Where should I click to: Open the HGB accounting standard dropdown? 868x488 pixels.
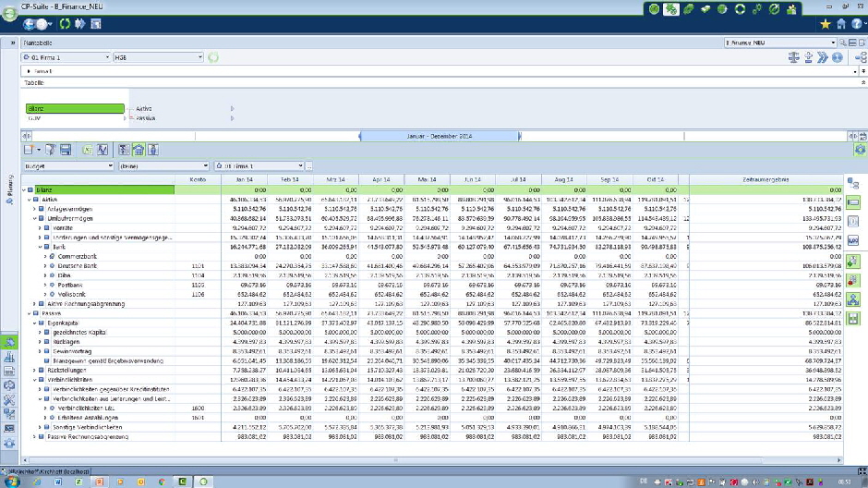coord(158,57)
